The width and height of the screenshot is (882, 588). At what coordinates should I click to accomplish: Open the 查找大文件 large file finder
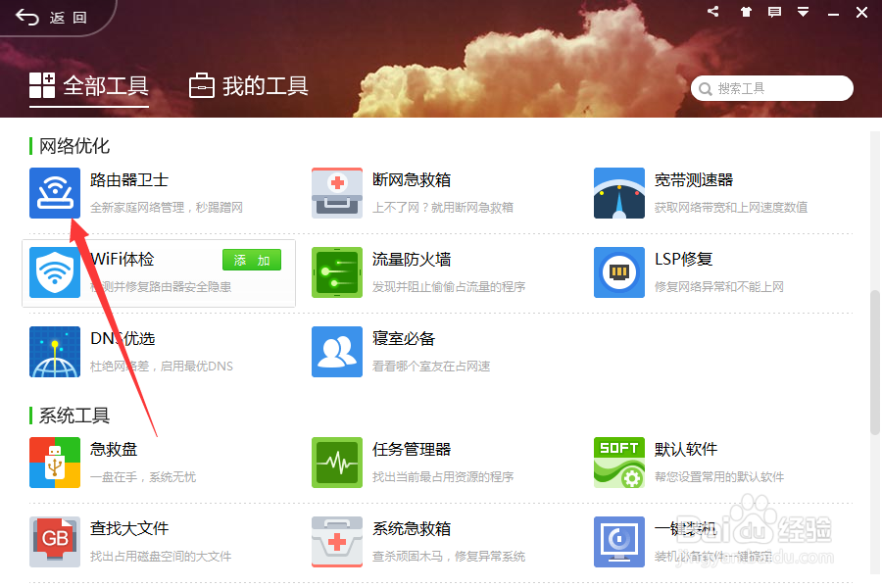click(55, 542)
